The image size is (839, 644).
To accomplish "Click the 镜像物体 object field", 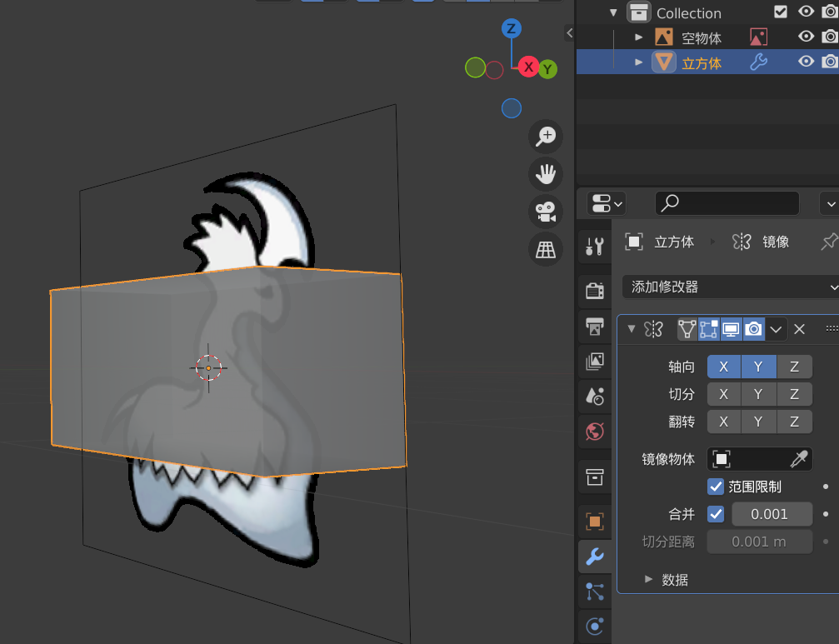I will point(760,459).
